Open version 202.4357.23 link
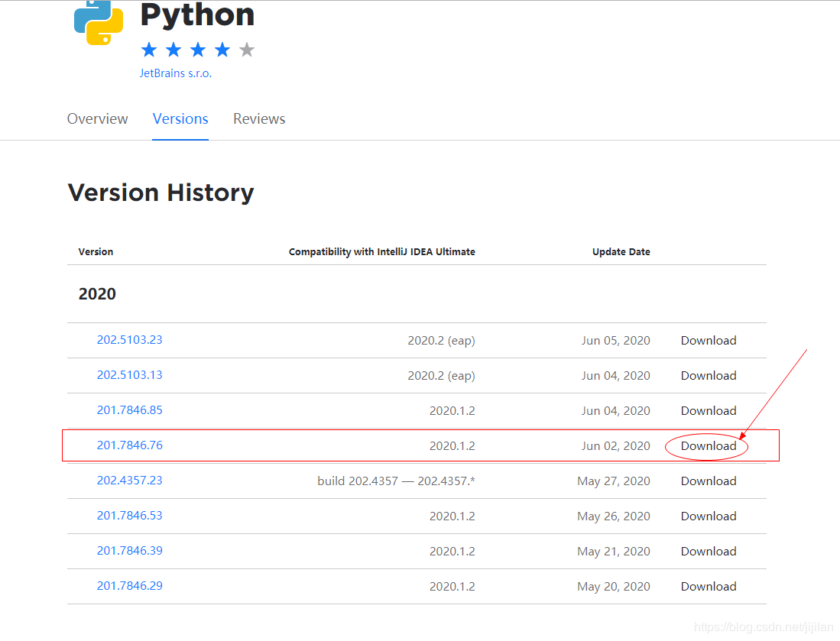 tap(129, 481)
